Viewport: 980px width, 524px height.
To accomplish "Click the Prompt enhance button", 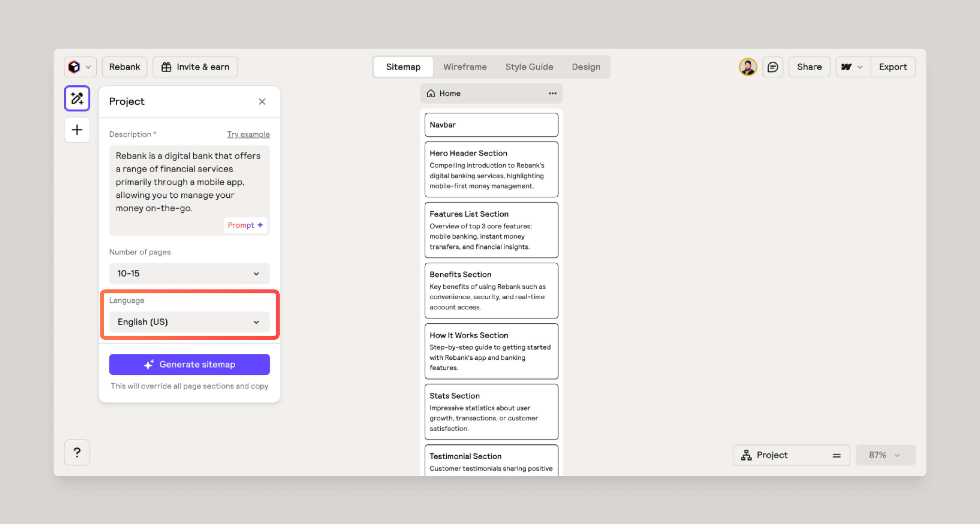I will (245, 225).
